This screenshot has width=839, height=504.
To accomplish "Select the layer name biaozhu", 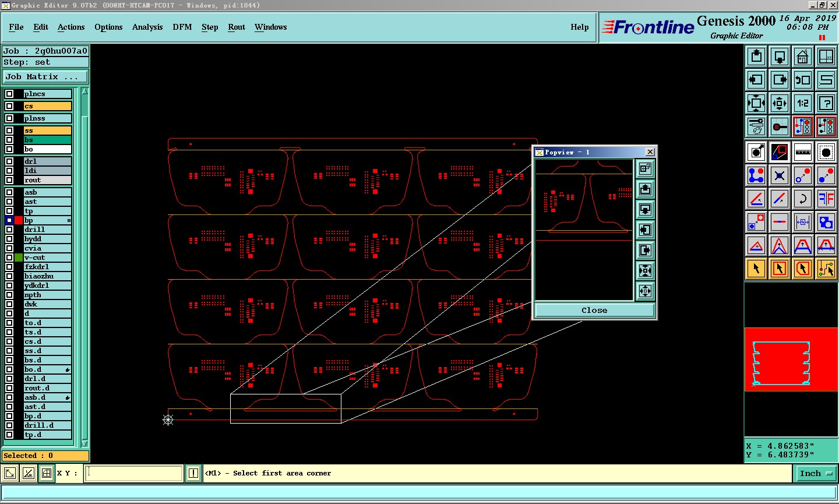I will (47, 276).
